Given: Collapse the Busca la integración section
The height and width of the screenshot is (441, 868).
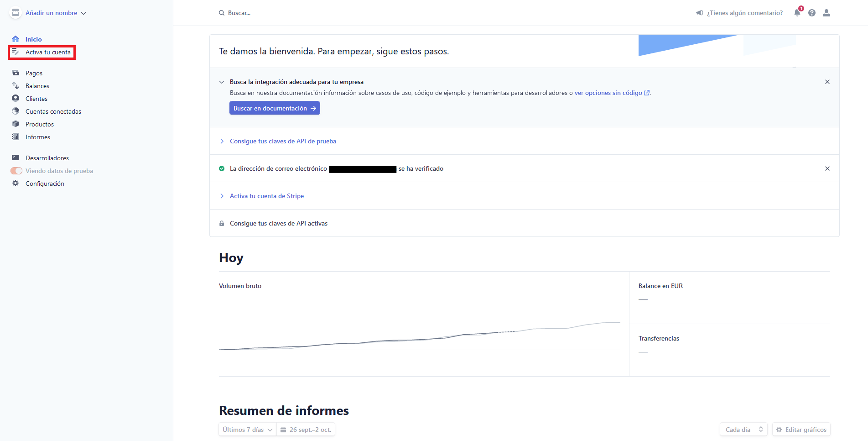Looking at the screenshot, I should click(x=222, y=82).
